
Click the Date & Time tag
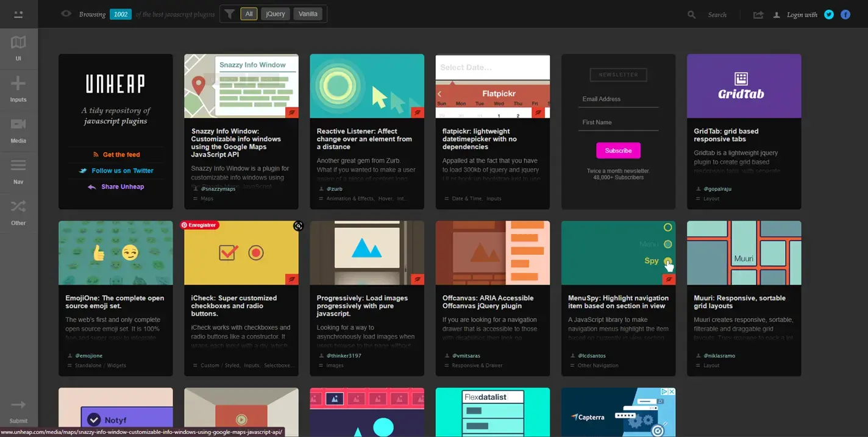coord(467,199)
